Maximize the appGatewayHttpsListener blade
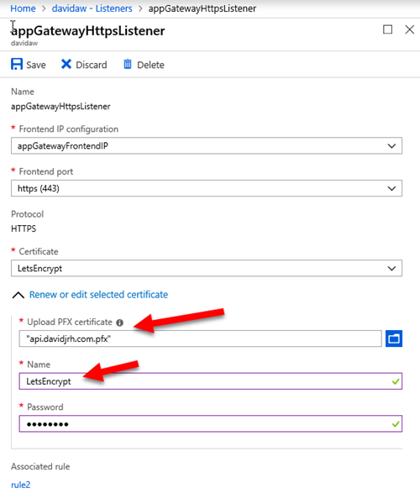The height and width of the screenshot is (504, 420). click(x=387, y=29)
